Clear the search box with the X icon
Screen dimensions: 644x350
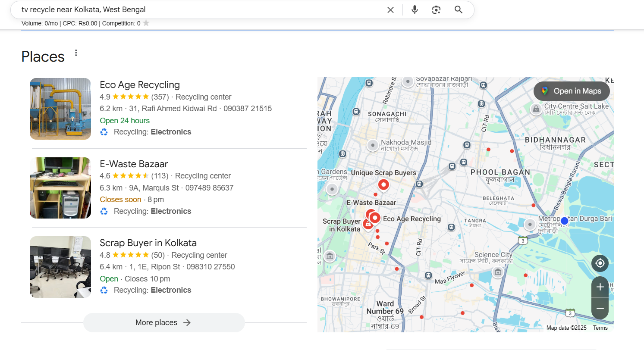(x=390, y=10)
